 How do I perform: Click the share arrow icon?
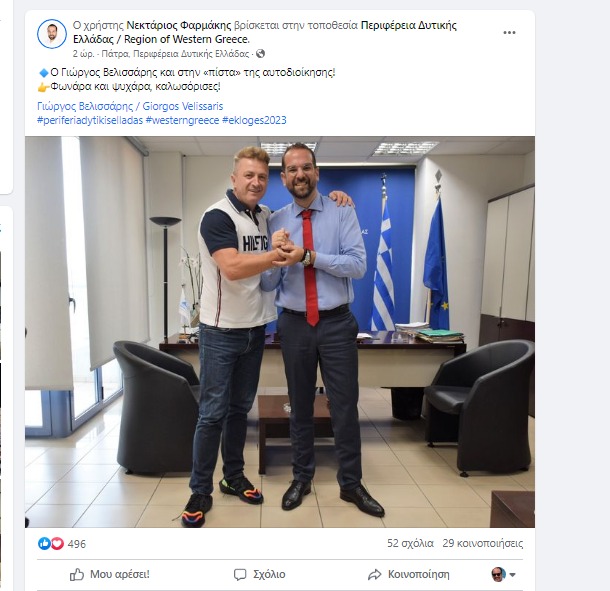pos(375,575)
